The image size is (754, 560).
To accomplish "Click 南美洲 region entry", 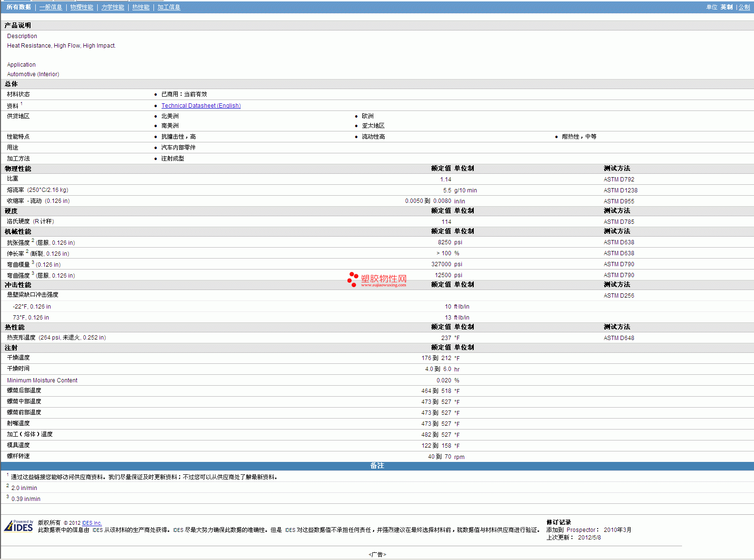I will click(170, 126).
